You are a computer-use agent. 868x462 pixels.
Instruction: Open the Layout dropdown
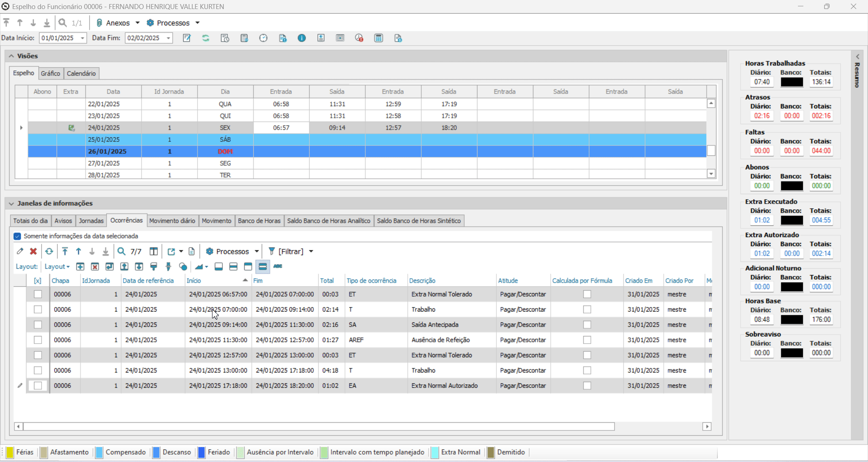click(57, 266)
